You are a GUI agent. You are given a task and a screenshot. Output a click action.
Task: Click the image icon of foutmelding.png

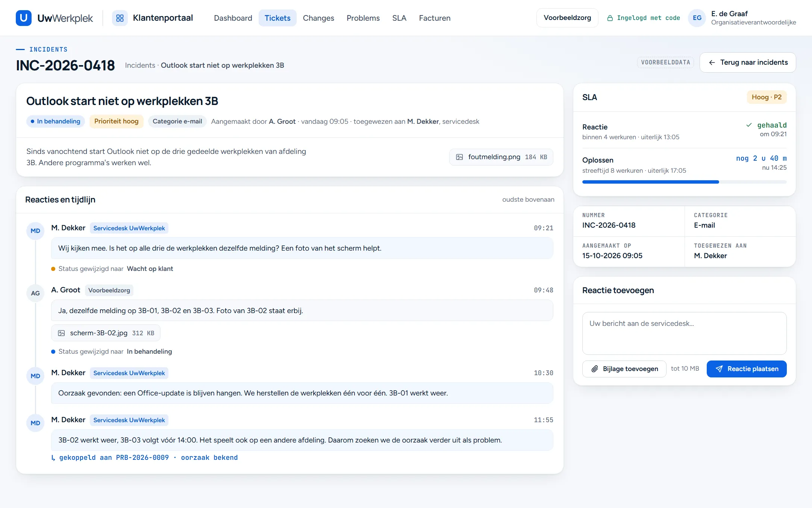pyautogui.click(x=459, y=157)
